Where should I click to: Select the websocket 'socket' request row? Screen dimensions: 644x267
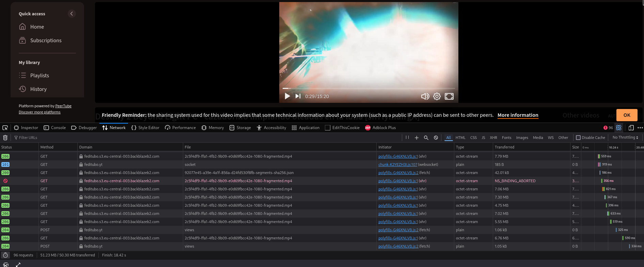click(322, 164)
